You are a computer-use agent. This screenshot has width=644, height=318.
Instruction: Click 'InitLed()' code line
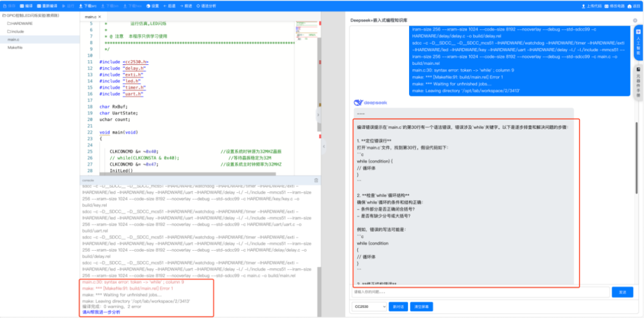122,171
